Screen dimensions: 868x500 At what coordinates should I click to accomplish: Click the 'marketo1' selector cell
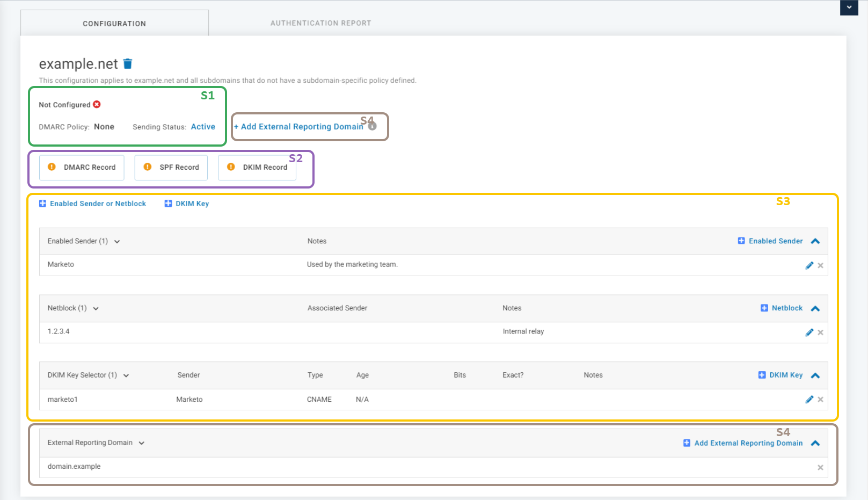[x=62, y=400]
